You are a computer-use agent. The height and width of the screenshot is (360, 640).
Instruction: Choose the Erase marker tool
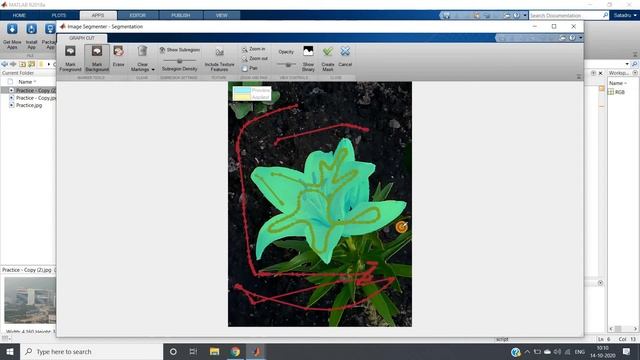coord(118,56)
